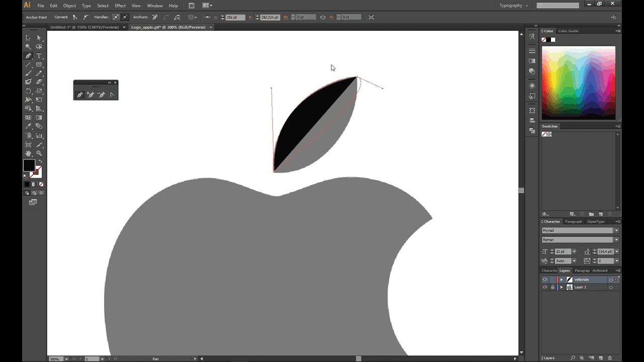Open the Roman font style dropdown
Viewport: 644px width, 362px height.
click(x=616, y=240)
